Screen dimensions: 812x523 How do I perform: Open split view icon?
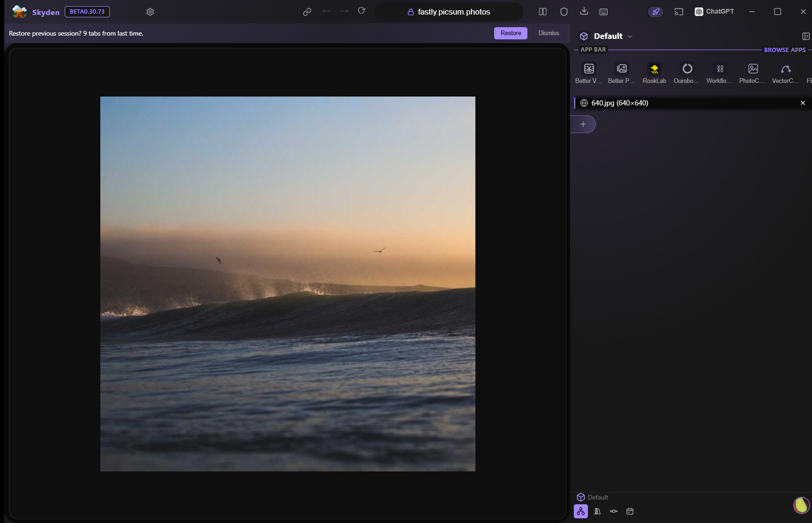(543, 12)
